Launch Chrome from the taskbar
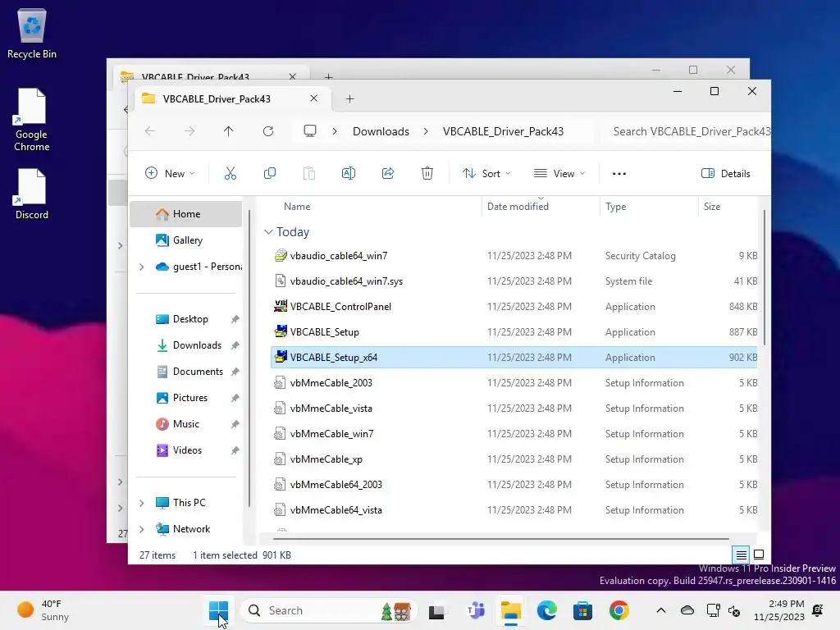This screenshot has width=840, height=630. 619,610
